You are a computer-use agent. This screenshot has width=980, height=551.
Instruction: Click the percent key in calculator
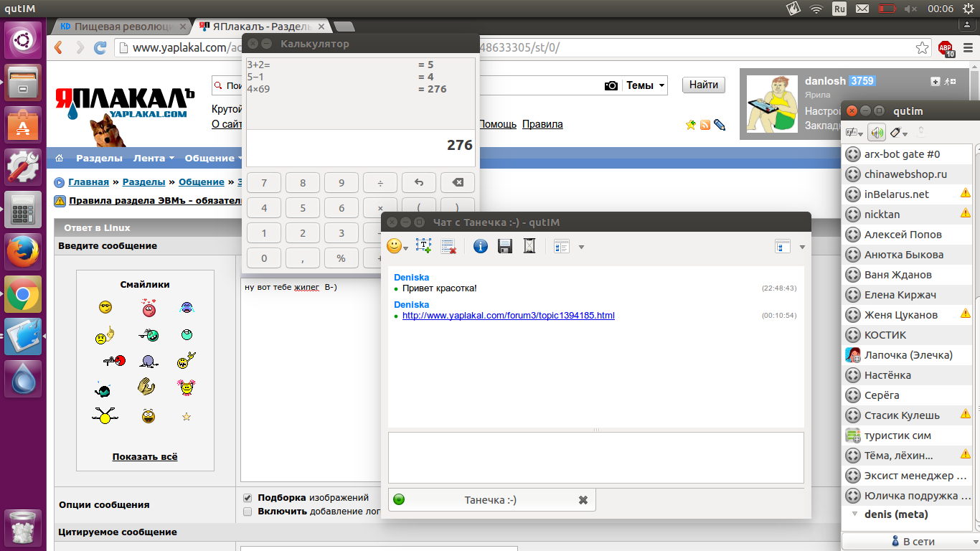[341, 258]
